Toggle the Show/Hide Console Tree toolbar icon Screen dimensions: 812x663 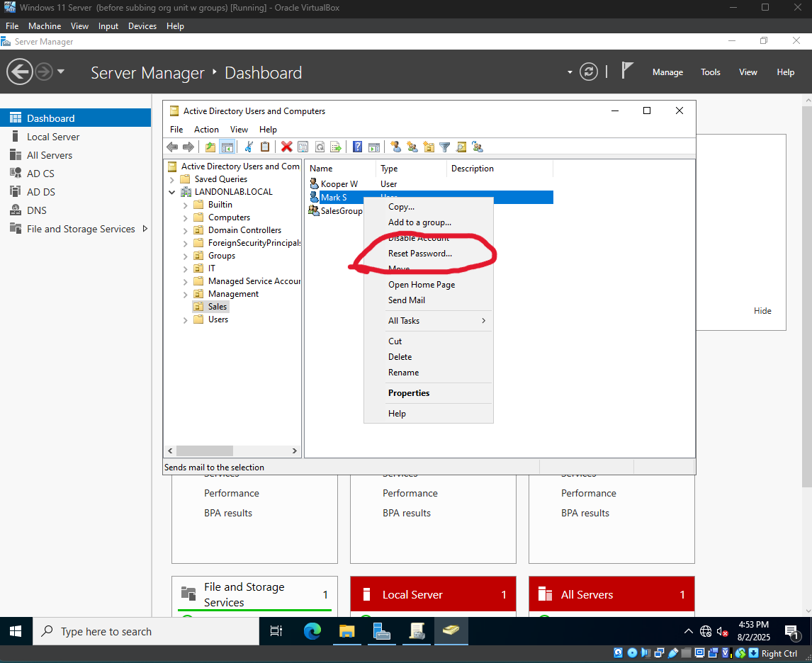[x=227, y=147]
